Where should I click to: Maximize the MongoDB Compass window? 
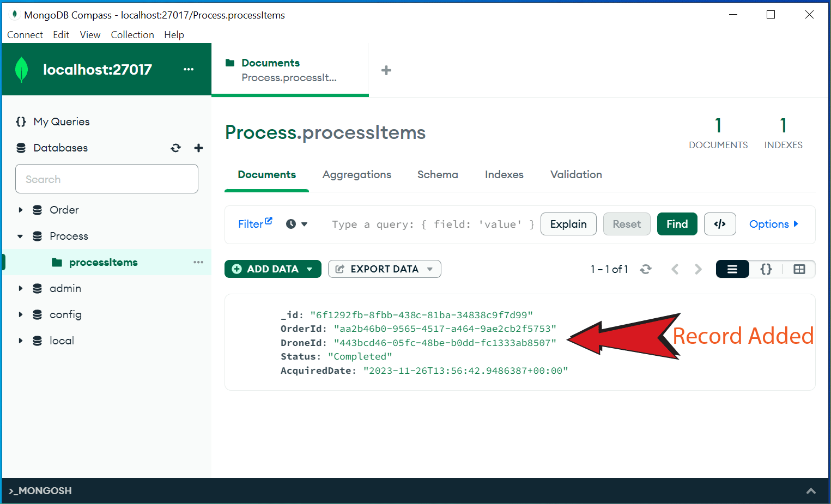[771, 15]
